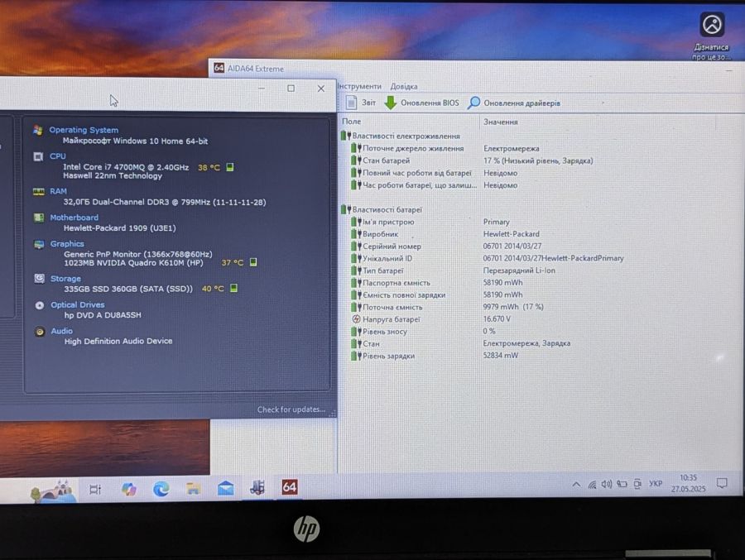Open the Optical Drives section link
745x560 pixels.
click(x=78, y=305)
